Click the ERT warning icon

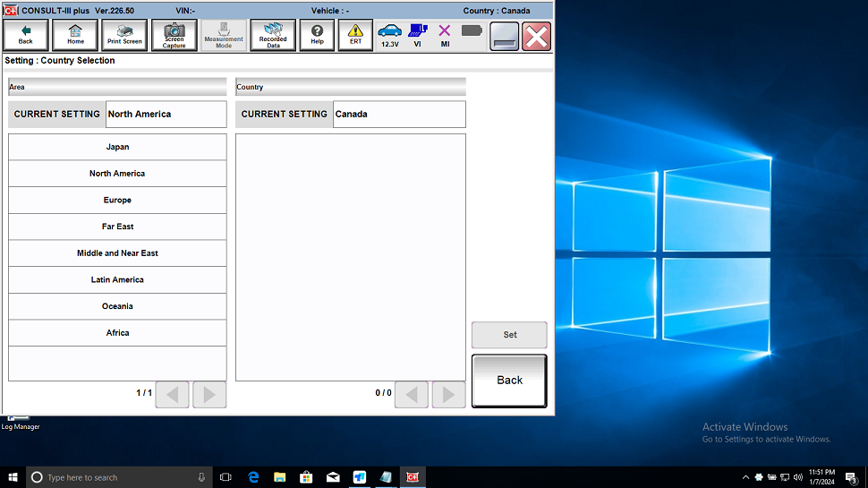click(x=355, y=36)
